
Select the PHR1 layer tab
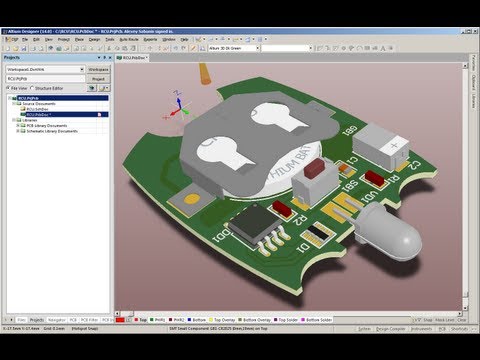(157, 320)
